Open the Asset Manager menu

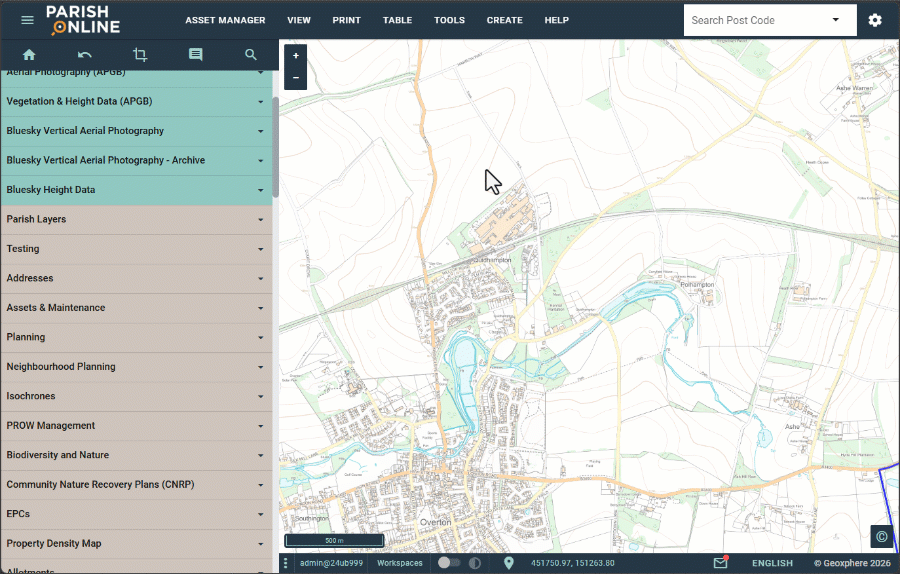(225, 20)
